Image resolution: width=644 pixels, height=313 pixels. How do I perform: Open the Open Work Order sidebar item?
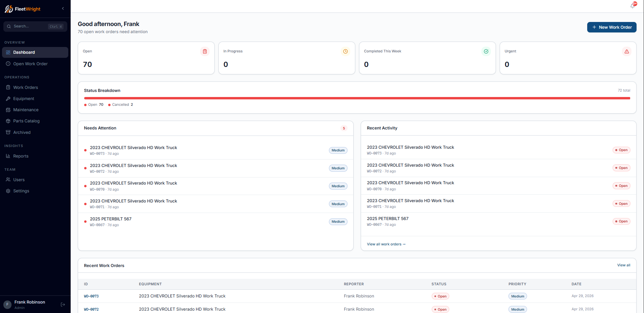pos(35,64)
